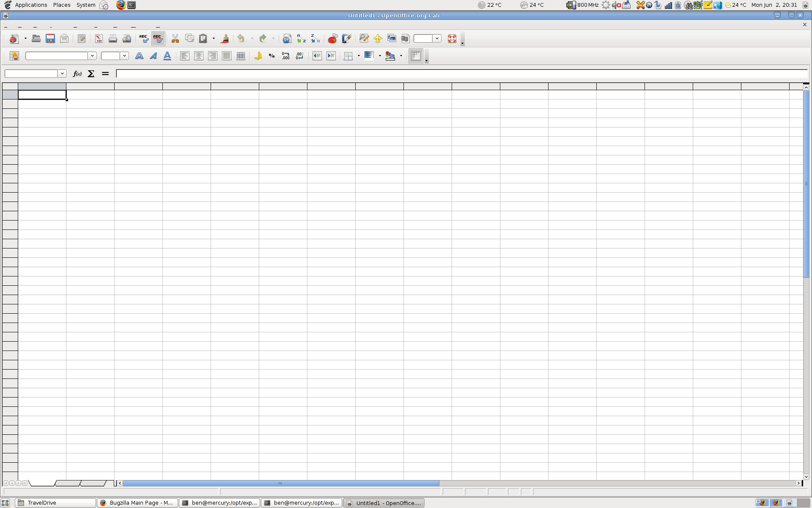Click the formula input line

click(x=461, y=74)
